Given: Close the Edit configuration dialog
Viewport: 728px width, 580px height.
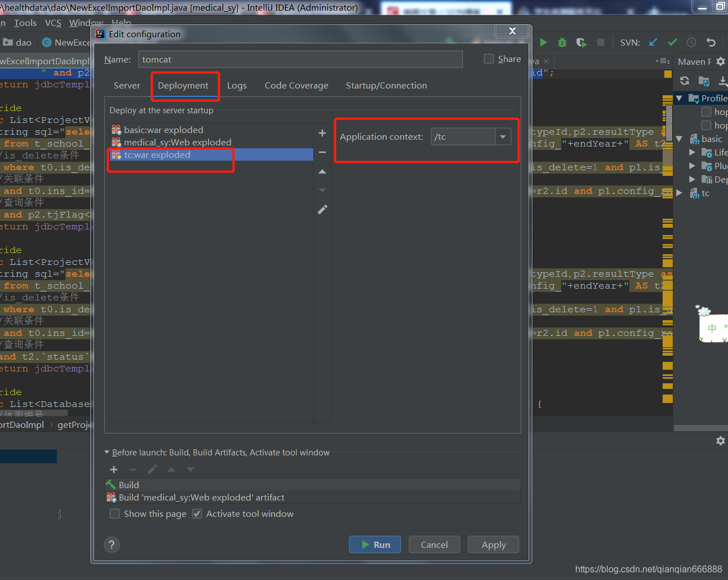Looking at the screenshot, I should pos(512,31).
